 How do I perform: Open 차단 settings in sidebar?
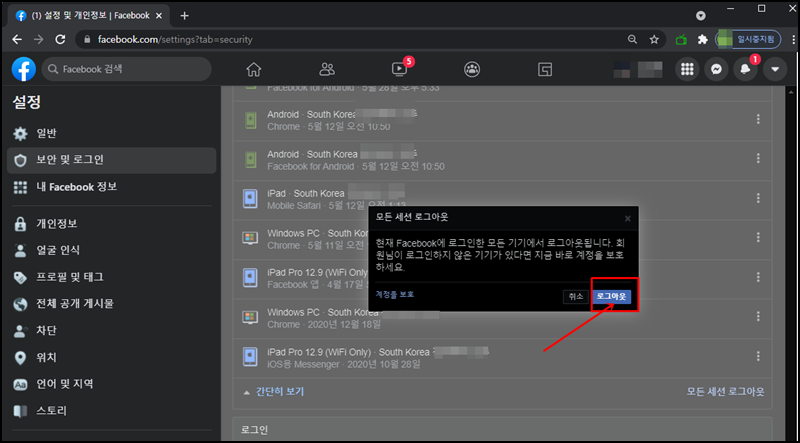coord(112,331)
